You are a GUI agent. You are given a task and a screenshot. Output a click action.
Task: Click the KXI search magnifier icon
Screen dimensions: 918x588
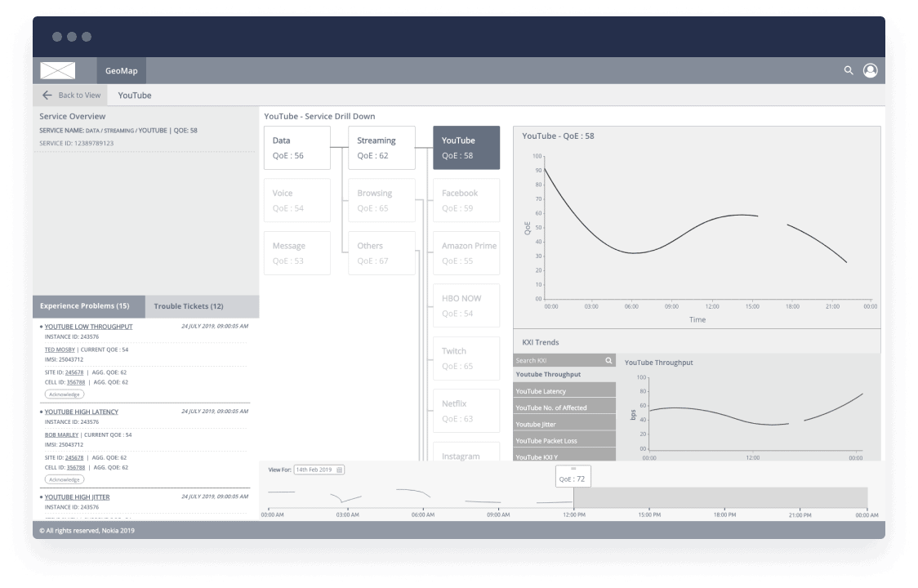point(608,360)
